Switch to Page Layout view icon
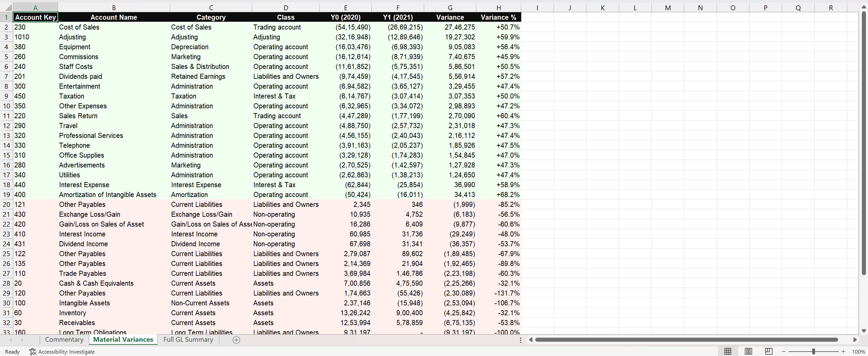The width and height of the screenshot is (868, 356). click(x=748, y=352)
